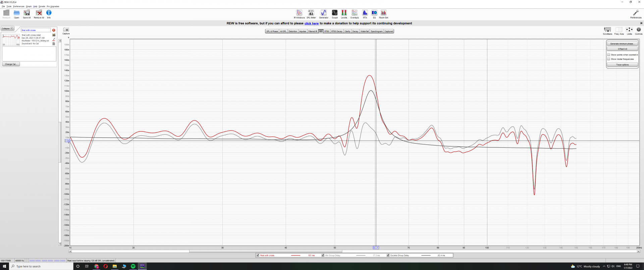Uncheck the Min Group Delay trace
Screen dimensions: 644x270
pos(323,255)
